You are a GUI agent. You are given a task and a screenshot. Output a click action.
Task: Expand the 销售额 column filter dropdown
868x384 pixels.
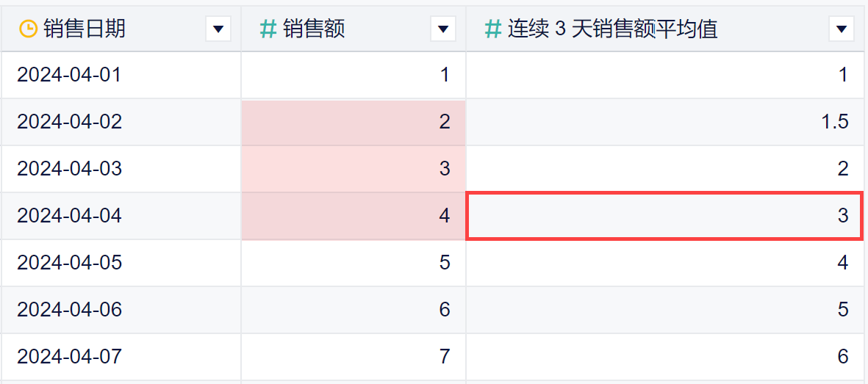click(x=442, y=29)
